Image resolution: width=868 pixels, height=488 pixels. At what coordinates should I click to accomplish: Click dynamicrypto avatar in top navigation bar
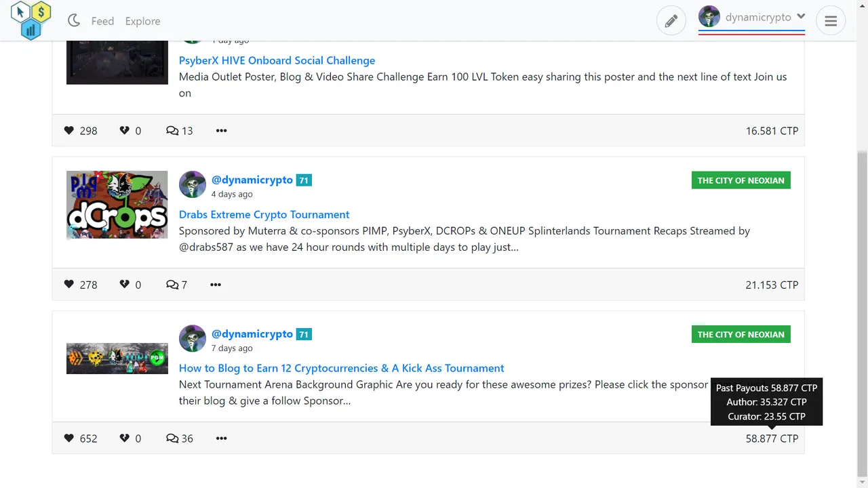[709, 17]
